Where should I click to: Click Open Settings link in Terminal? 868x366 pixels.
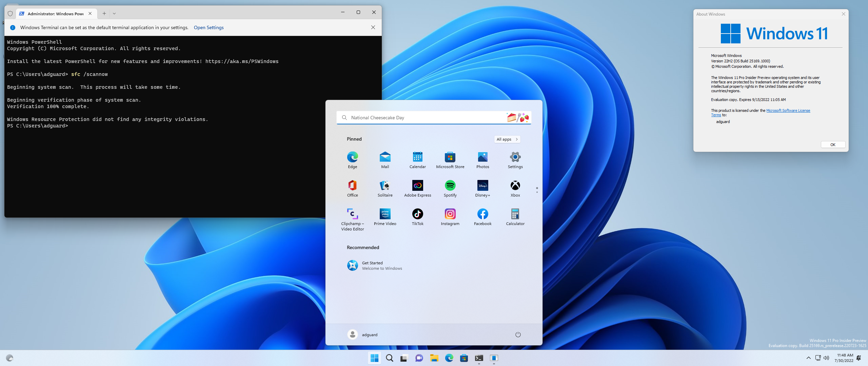pos(209,27)
